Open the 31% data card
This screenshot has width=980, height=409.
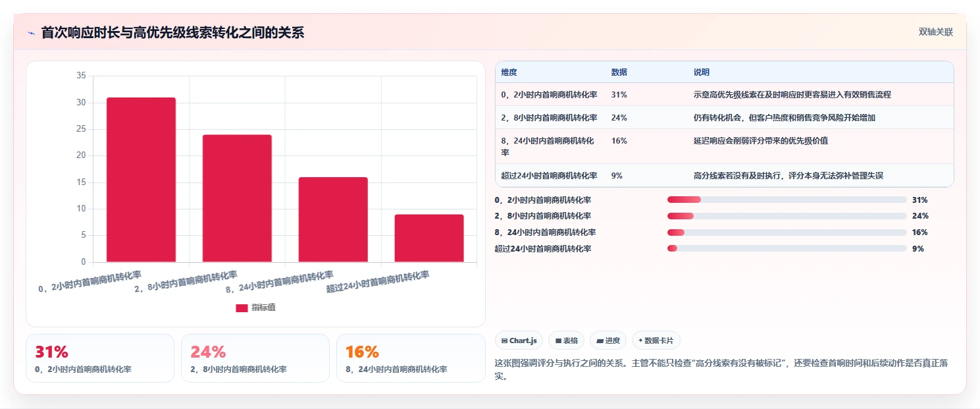pyautogui.click(x=100, y=358)
